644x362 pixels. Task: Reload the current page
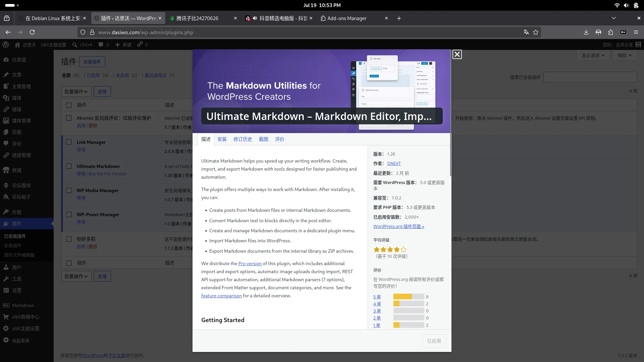32,32
